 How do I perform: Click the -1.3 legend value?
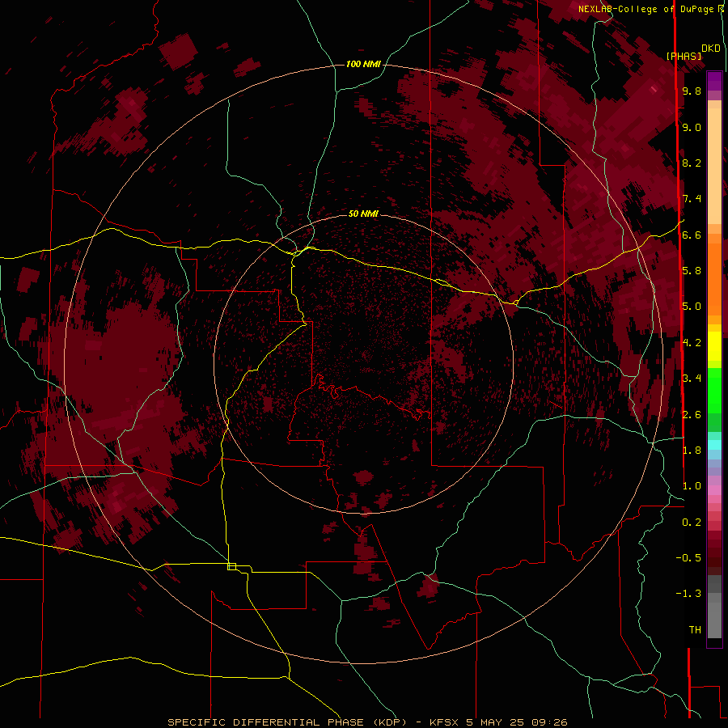click(x=688, y=594)
